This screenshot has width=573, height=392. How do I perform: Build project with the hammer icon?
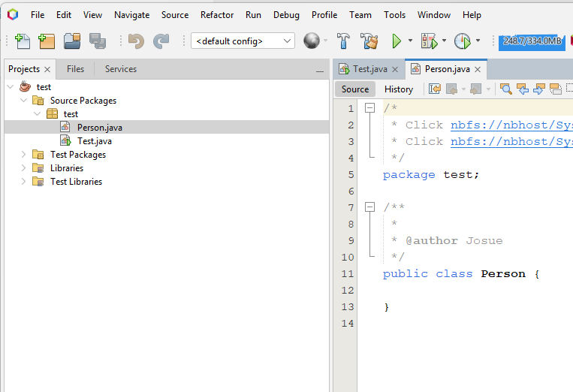(343, 41)
